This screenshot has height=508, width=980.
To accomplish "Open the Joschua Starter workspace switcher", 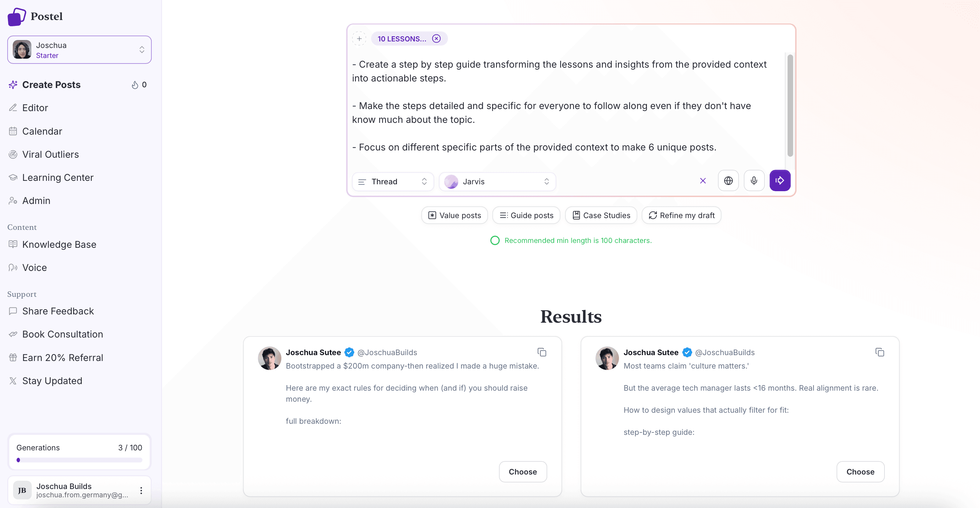I will (79, 50).
